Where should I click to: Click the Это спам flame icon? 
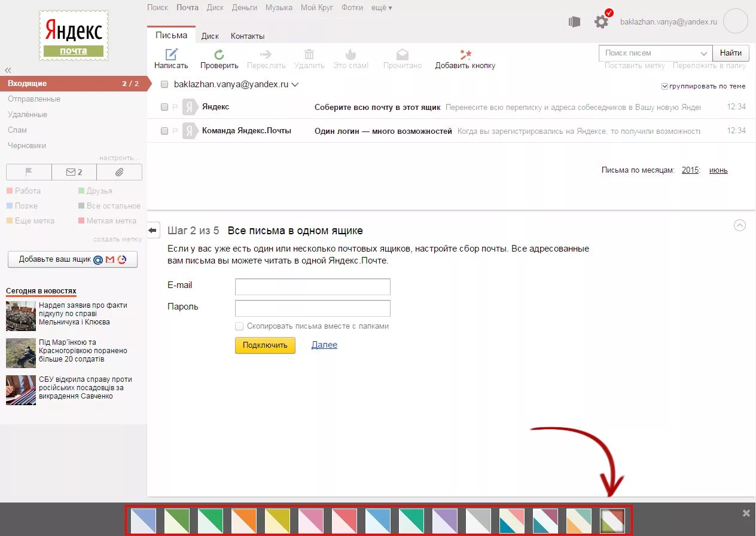pyautogui.click(x=351, y=54)
